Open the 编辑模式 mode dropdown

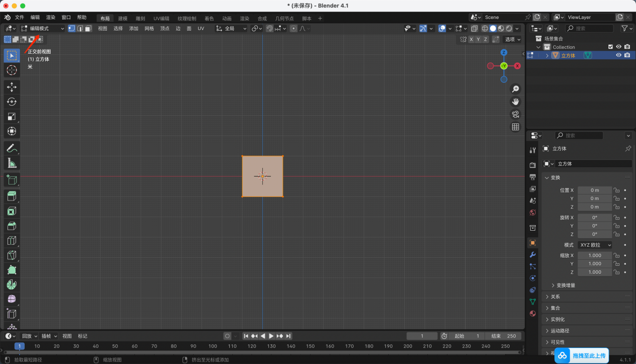43,29
